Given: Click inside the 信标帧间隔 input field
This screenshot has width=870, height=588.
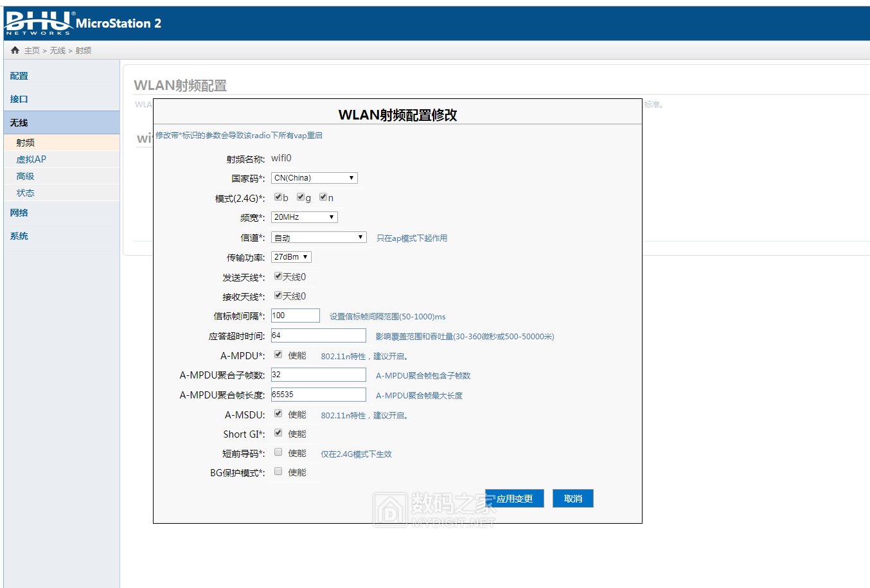Looking at the screenshot, I should pyautogui.click(x=295, y=315).
